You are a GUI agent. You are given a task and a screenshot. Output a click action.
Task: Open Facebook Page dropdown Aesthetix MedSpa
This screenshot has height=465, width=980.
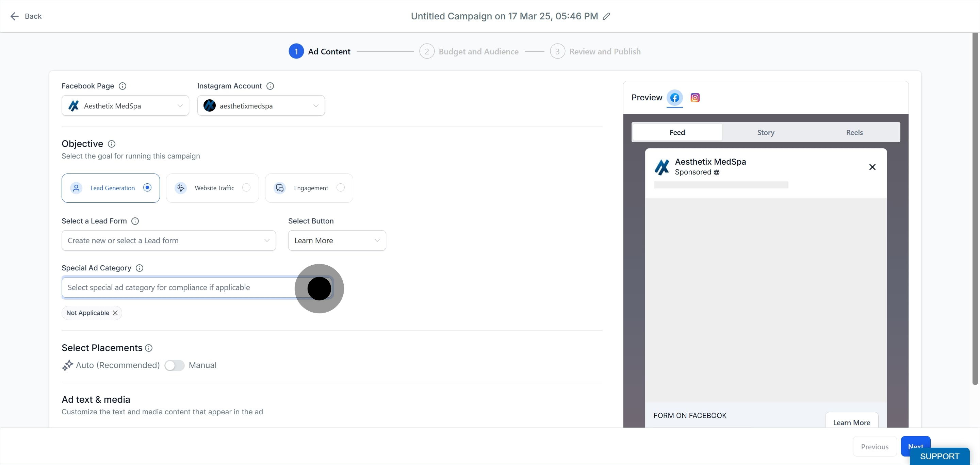[125, 106]
